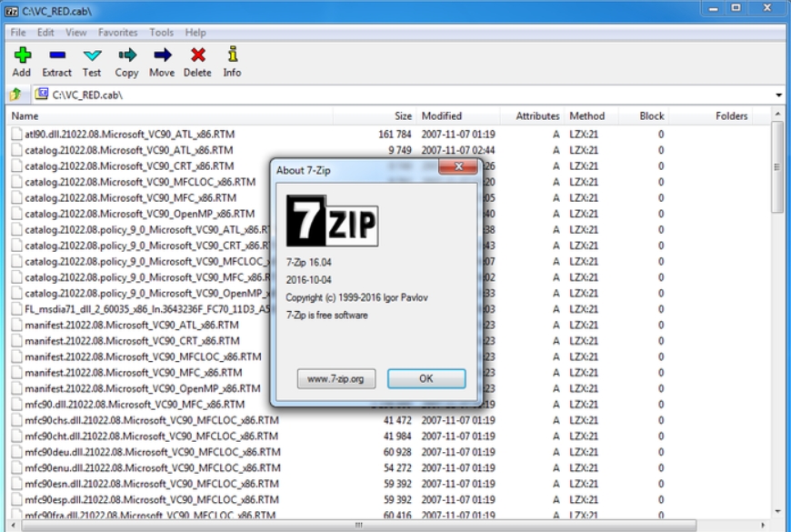Click the horizontal scrollbar thumb
This screenshot has height=532, width=791.
pyautogui.click(x=358, y=525)
